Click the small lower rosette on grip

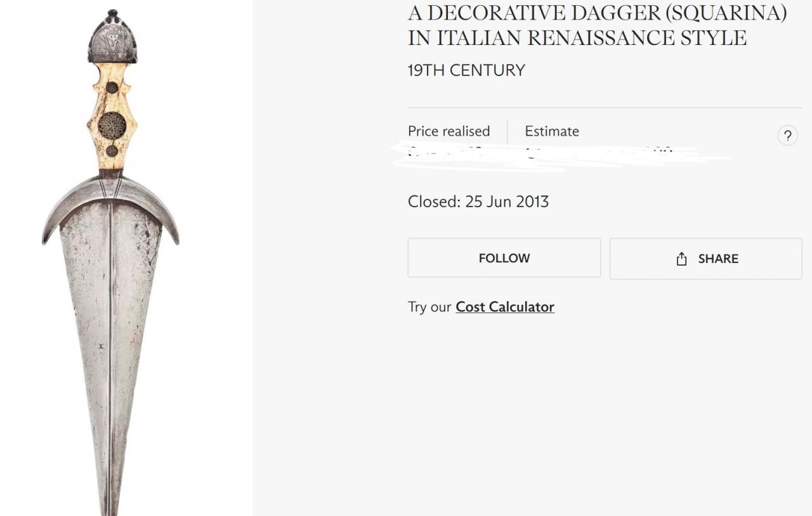pyautogui.click(x=112, y=151)
